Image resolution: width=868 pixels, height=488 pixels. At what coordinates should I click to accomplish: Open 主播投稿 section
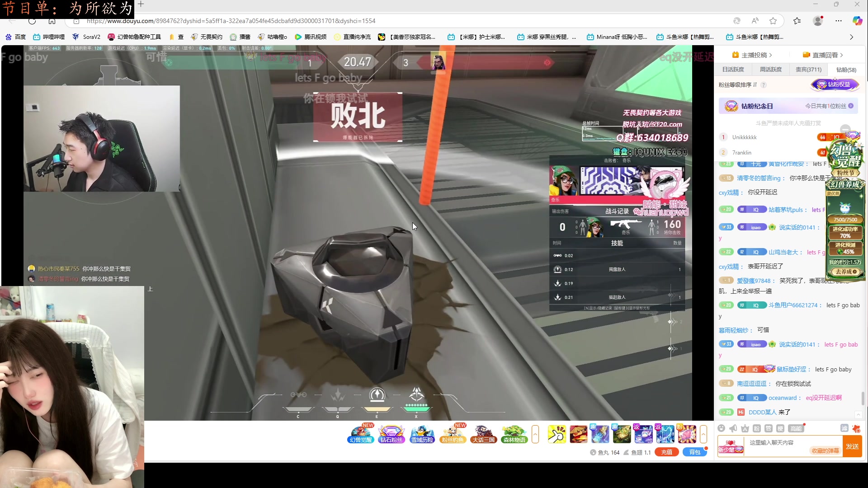pos(752,55)
